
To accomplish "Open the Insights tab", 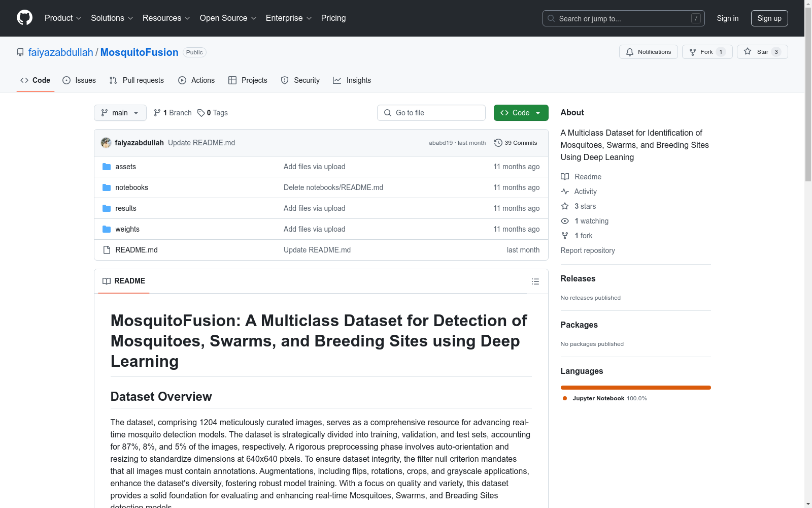I will tap(352, 80).
